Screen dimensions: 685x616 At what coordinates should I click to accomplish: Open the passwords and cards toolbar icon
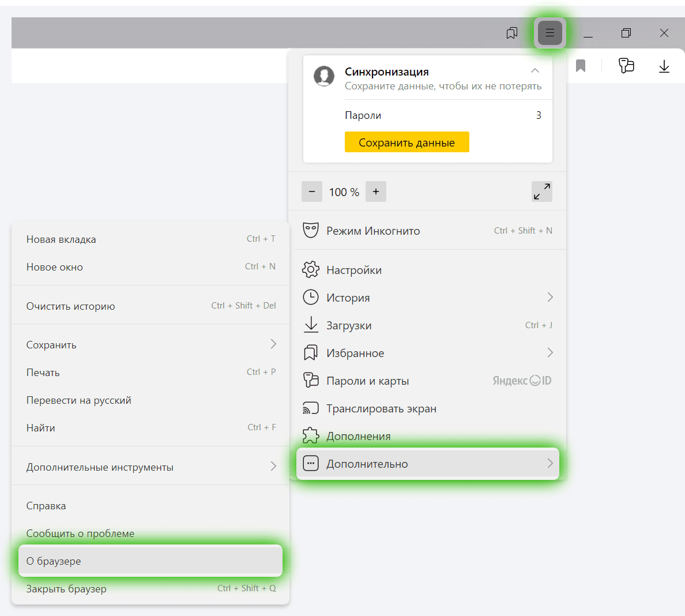coord(626,66)
